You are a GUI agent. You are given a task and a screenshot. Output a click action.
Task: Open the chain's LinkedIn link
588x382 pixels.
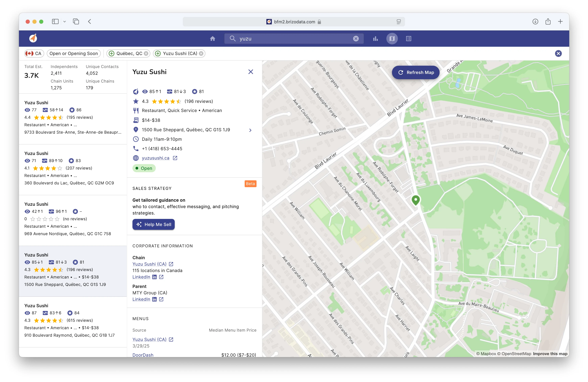pyautogui.click(x=141, y=277)
